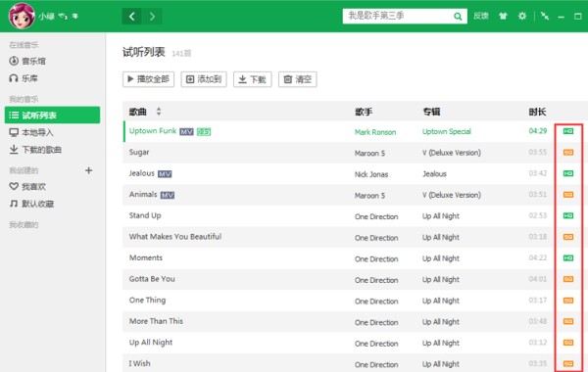Image resolution: width=588 pixels, height=372 pixels.
Task: Open 本地导入 in sidebar
Action: (x=31, y=132)
